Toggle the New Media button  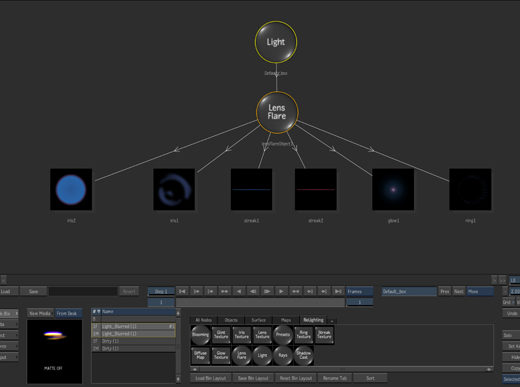pyautogui.click(x=40, y=313)
